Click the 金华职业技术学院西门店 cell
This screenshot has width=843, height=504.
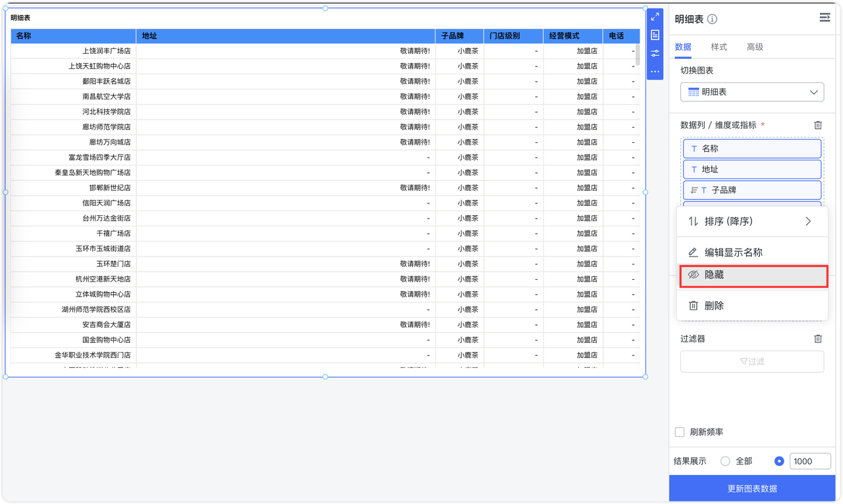tap(73, 355)
